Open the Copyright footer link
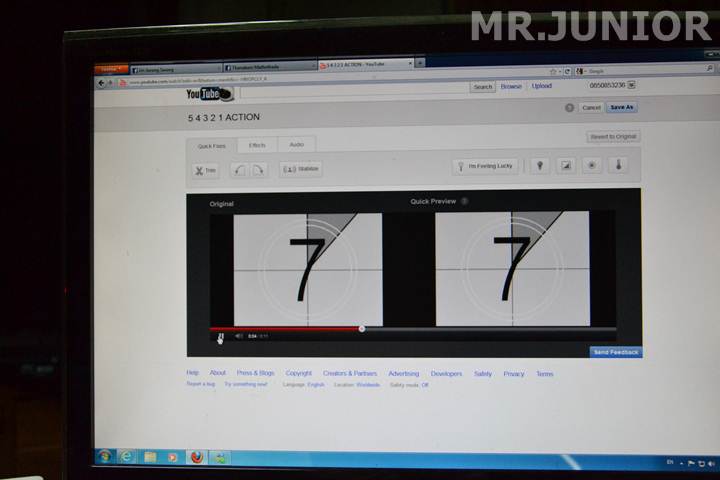 pyautogui.click(x=298, y=373)
